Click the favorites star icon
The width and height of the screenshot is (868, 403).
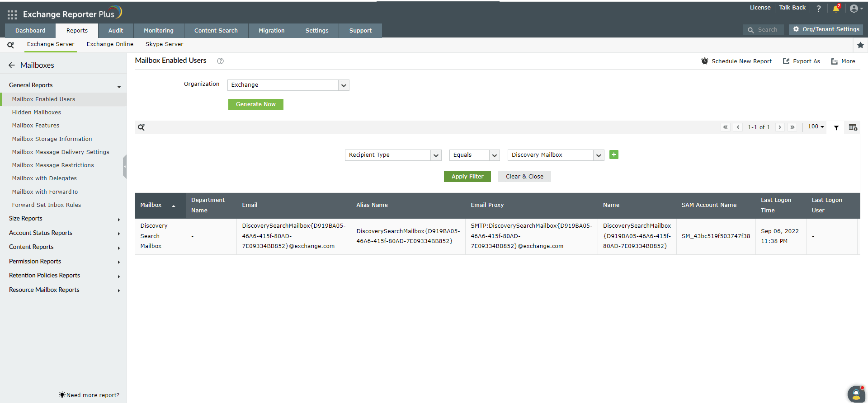(x=860, y=45)
